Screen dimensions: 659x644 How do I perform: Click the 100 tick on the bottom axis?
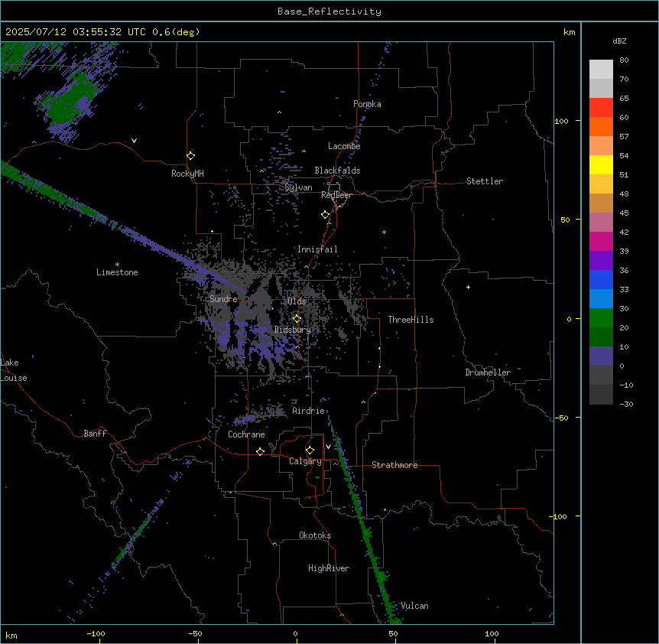pos(492,633)
